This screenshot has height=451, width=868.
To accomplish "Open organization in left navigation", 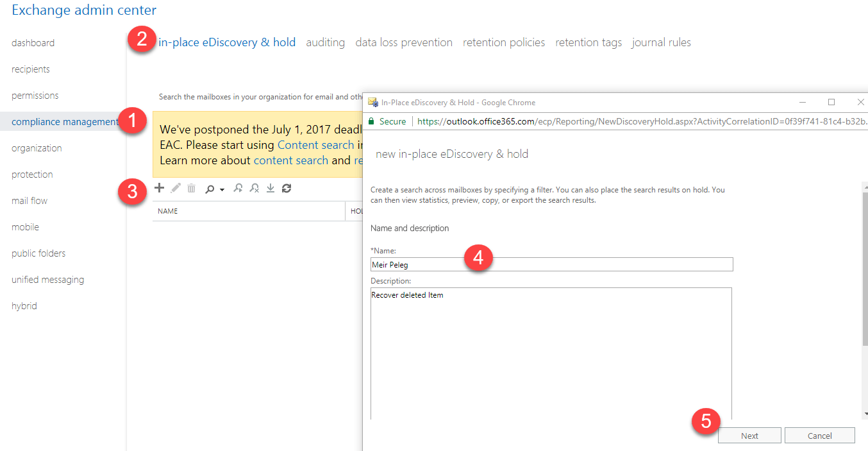I will pos(37,148).
